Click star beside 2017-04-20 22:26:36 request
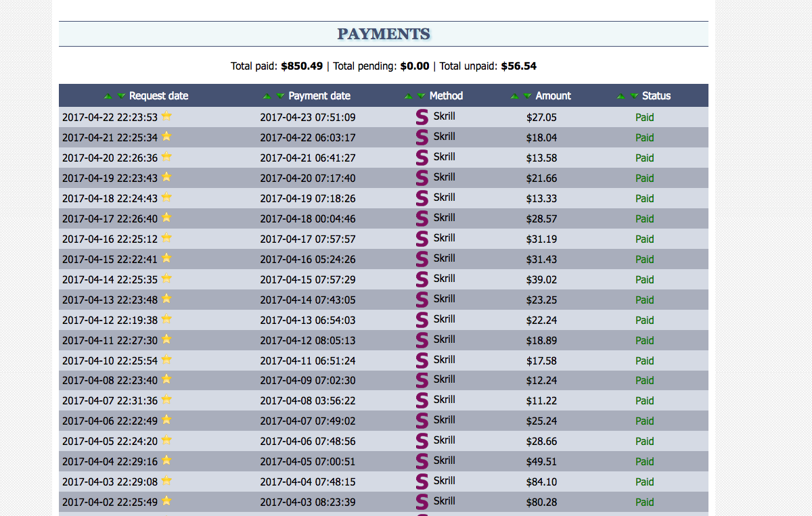Viewport: 812px width, 516px height. point(166,156)
